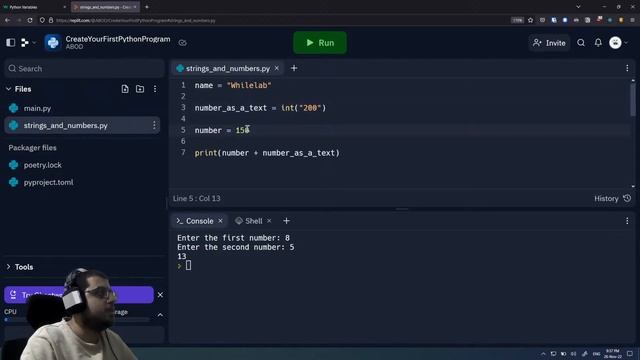Close the Console tab
The image size is (640, 360).
tap(220, 221)
